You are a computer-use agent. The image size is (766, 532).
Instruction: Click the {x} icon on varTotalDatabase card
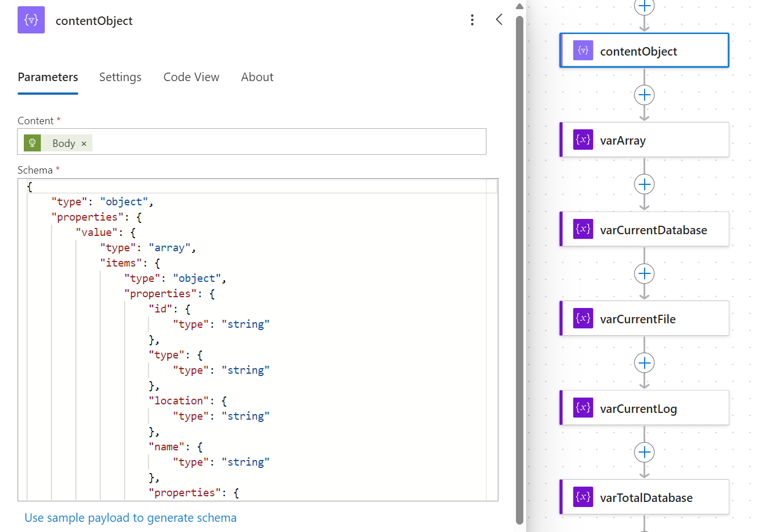pyautogui.click(x=583, y=497)
